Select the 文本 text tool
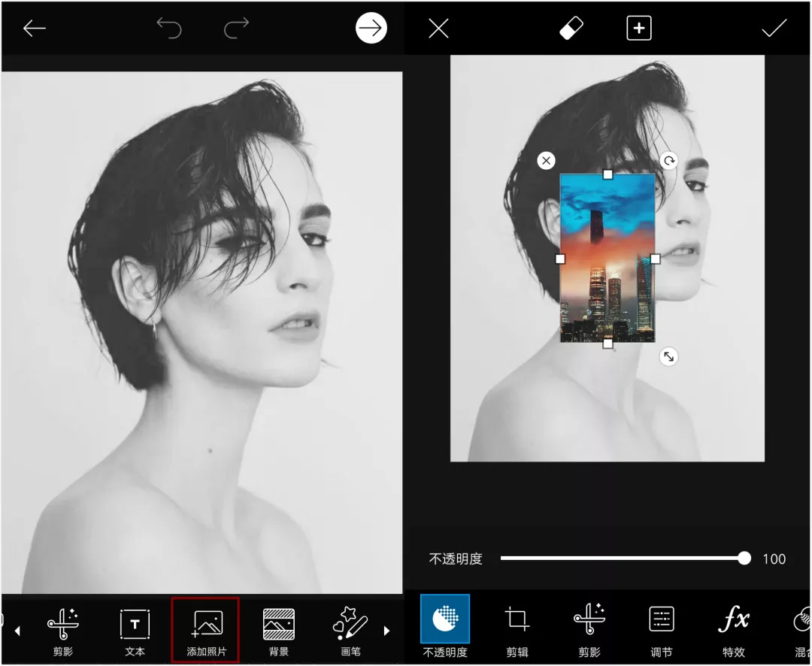The height and width of the screenshot is (666, 812). click(x=135, y=630)
